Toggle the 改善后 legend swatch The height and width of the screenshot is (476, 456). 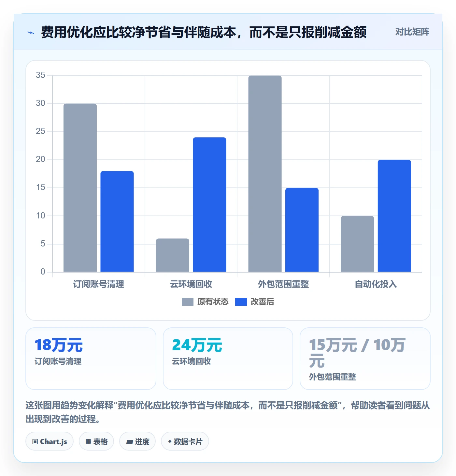click(241, 302)
